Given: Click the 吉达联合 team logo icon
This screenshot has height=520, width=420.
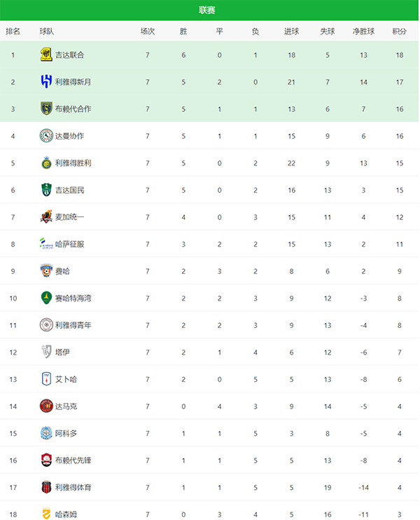Looking at the screenshot, I should (46, 55).
